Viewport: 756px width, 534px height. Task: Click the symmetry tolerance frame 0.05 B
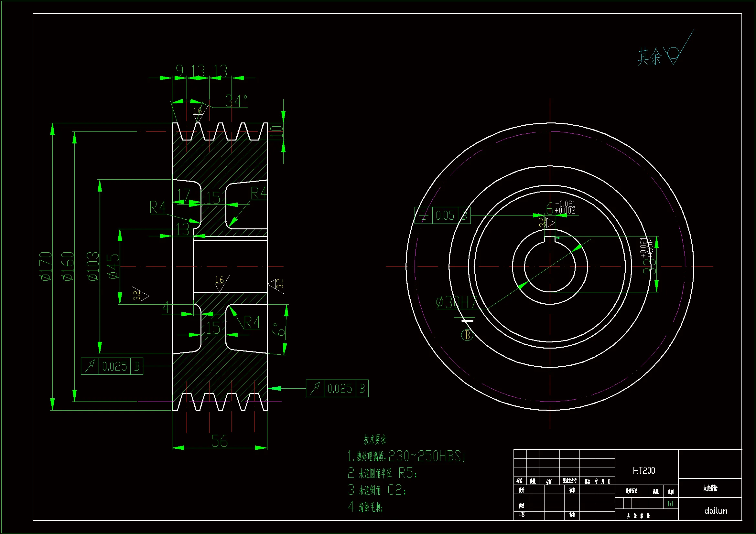pyautogui.click(x=442, y=215)
